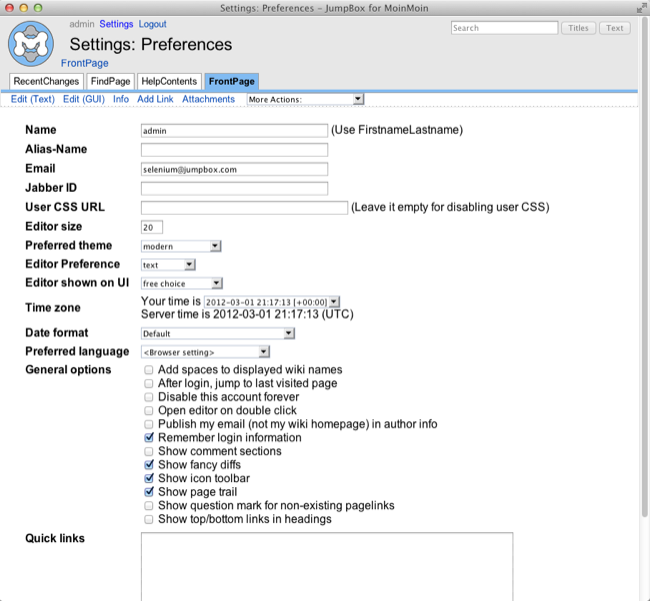Click the Settings: Preferences heading
This screenshot has width=650, height=601.
pyautogui.click(x=151, y=44)
